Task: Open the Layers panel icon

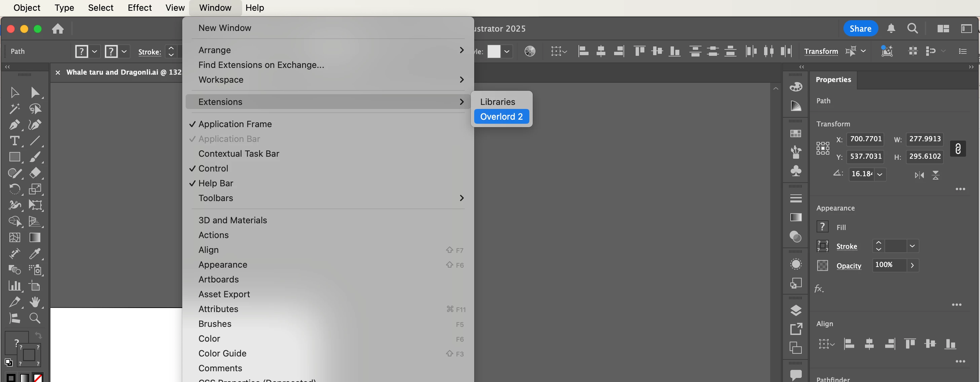Action: [795, 310]
